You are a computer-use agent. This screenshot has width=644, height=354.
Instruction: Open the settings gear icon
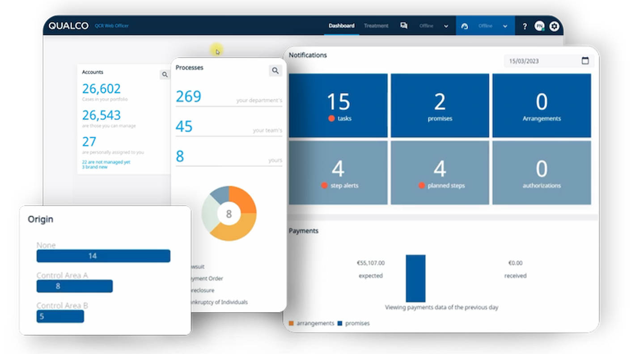coord(554,26)
